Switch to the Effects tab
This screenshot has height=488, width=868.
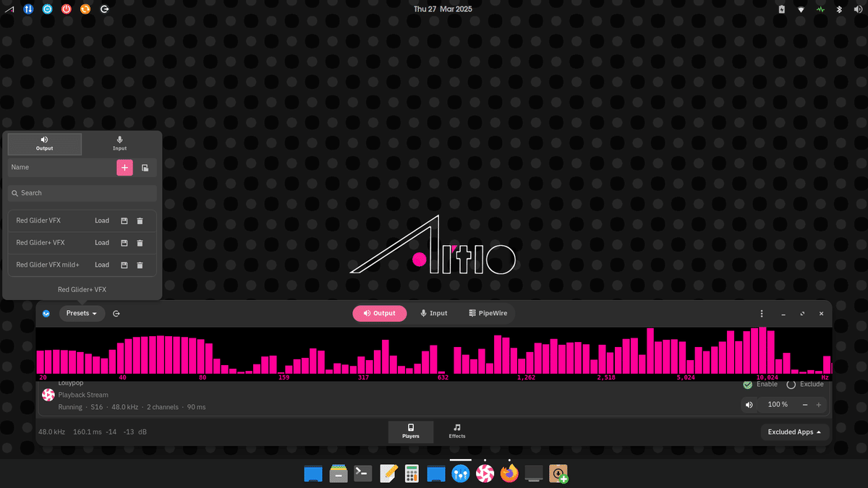point(456,432)
